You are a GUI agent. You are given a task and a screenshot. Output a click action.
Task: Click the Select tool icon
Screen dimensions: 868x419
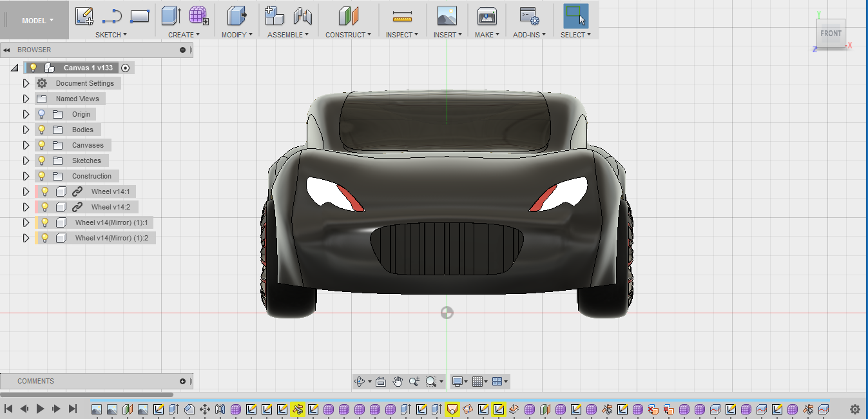click(575, 16)
